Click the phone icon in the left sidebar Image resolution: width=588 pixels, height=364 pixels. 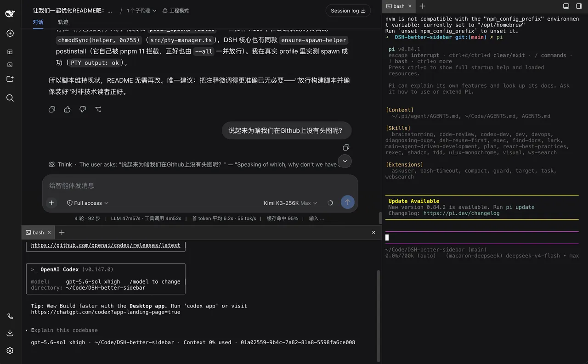[10, 316]
